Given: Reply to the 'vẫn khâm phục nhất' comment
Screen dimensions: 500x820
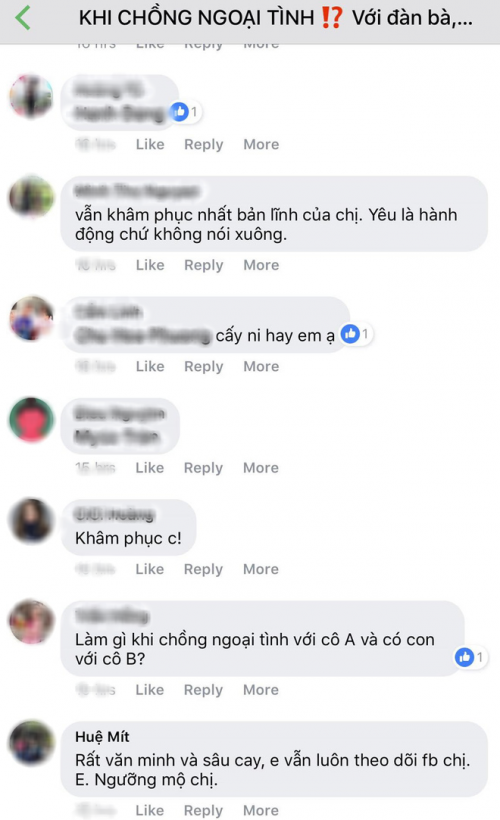Looking at the screenshot, I should click(203, 265).
